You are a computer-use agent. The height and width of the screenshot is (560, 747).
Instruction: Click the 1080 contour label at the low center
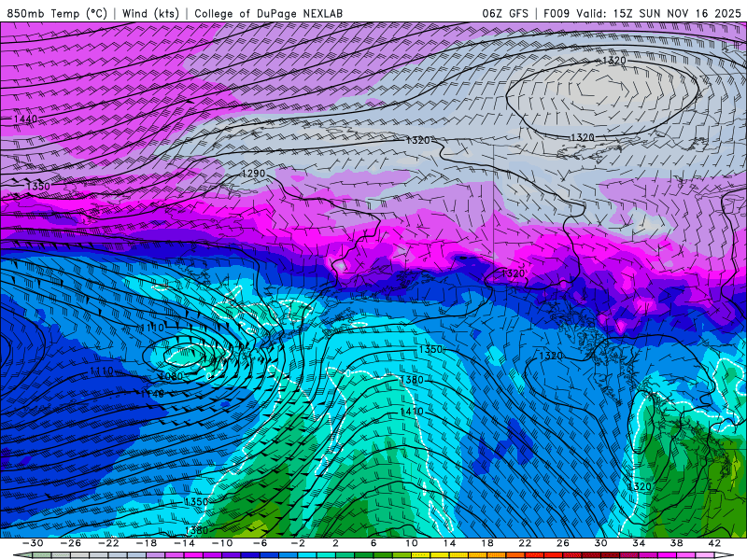[x=171, y=377]
